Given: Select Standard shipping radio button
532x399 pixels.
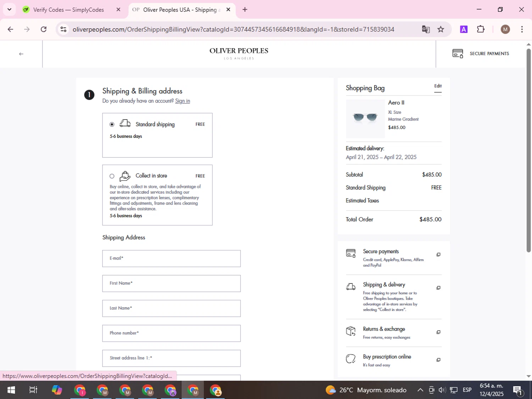Looking at the screenshot, I should point(112,124).
